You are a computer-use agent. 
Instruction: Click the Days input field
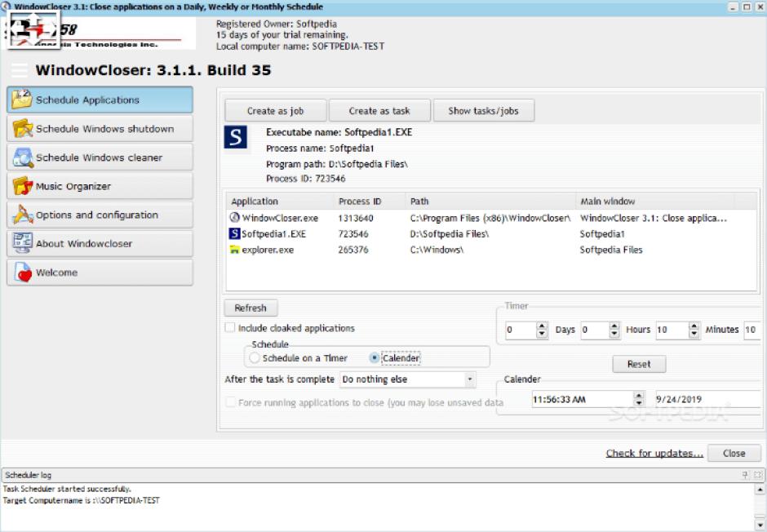tap(521, 330)
